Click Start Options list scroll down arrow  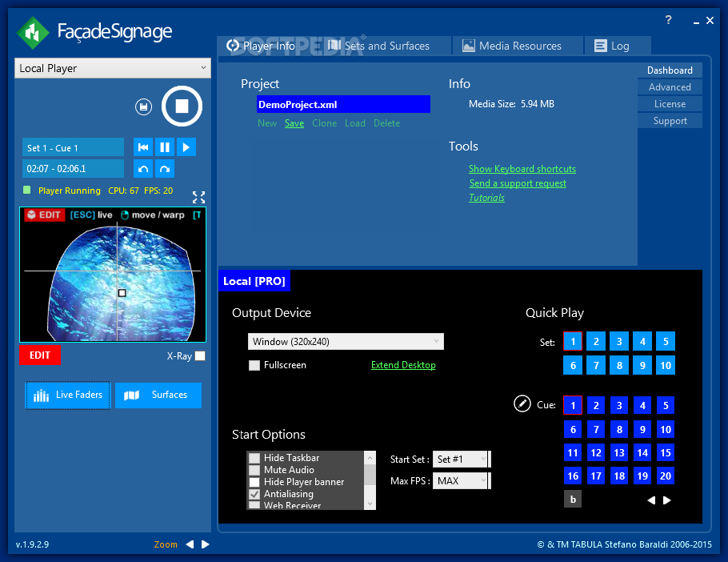(370, 504)
